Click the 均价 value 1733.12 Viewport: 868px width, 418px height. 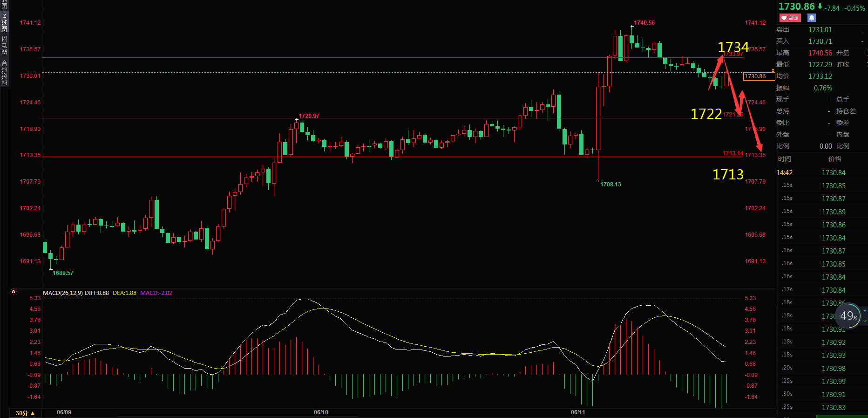820,76
